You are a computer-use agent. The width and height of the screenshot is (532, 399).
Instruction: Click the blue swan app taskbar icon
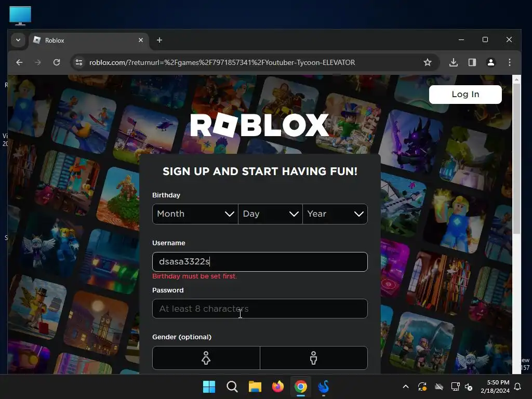[x=323, y=387]
